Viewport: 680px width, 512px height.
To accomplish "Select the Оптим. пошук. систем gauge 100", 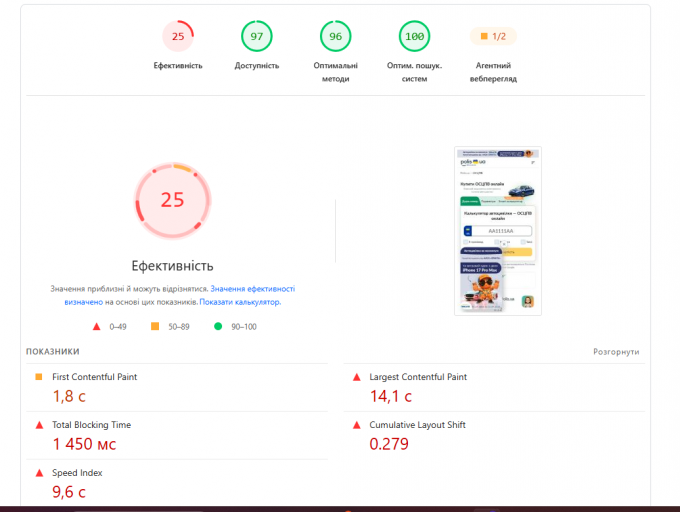I will (415, 36).
